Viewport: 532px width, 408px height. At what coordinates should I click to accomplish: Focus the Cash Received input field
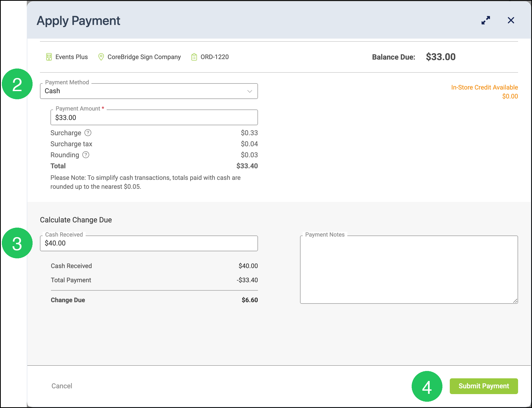coord(149,243)
